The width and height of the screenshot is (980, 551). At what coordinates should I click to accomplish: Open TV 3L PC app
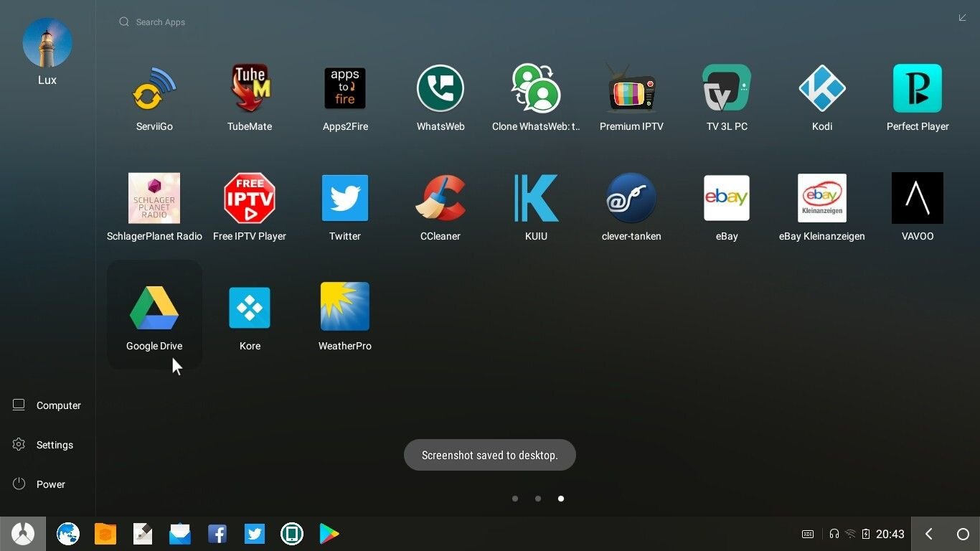727,89
